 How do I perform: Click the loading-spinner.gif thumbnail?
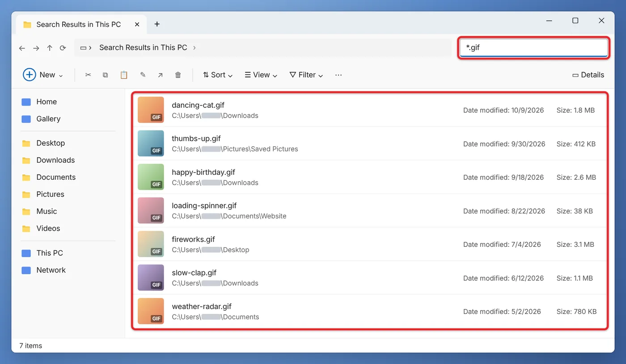pos(151,211)
